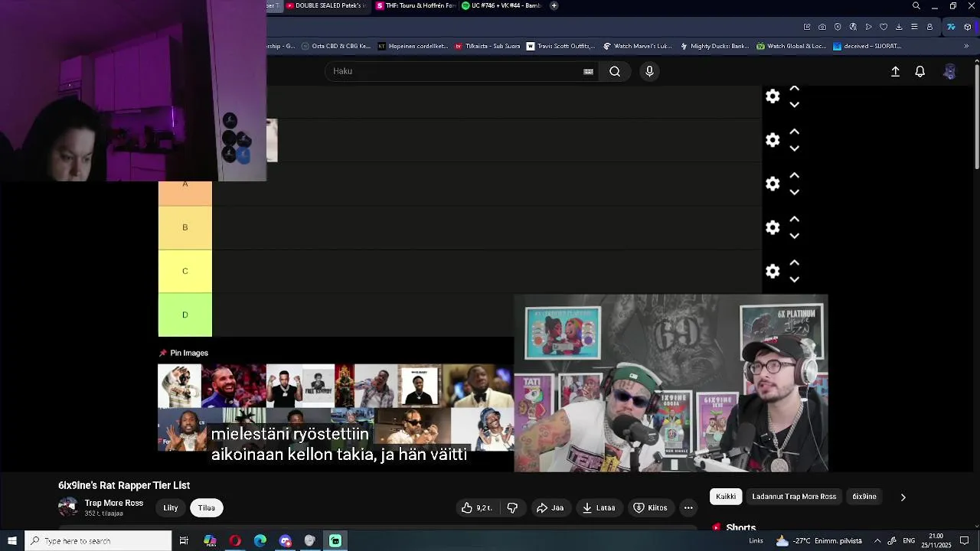Open Windows Start menu
Screen dimensions: 980x551
click(x=12, y=541)
